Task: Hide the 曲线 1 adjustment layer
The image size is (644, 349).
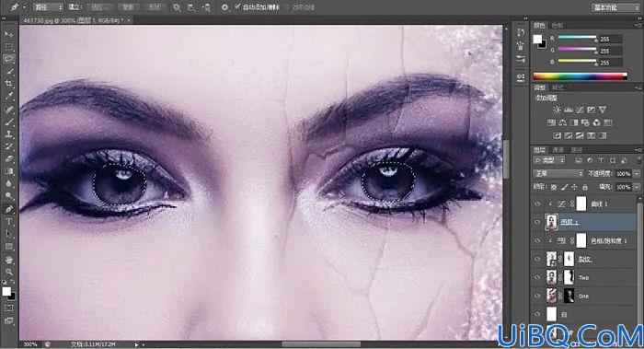Action: (537, 204)
